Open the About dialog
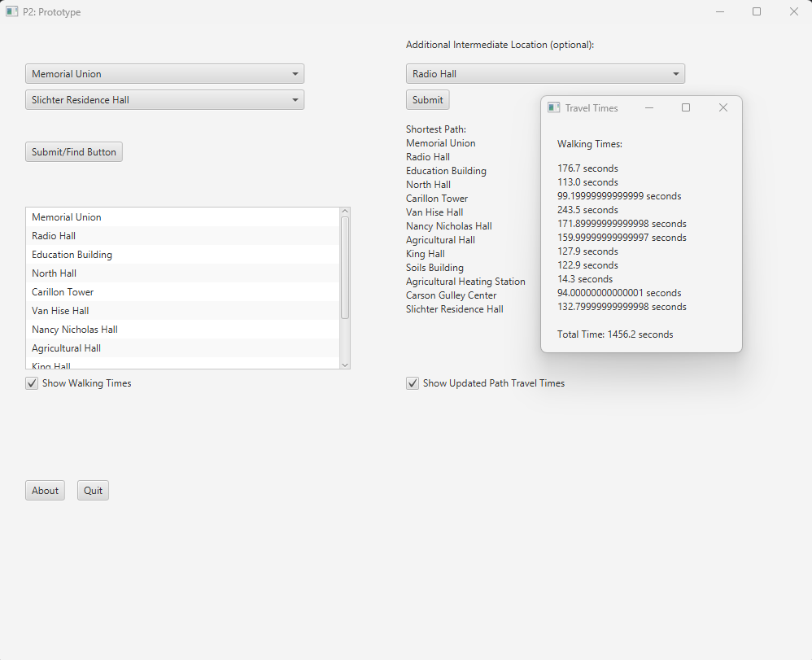812x660 pixels. coord(45,491)
